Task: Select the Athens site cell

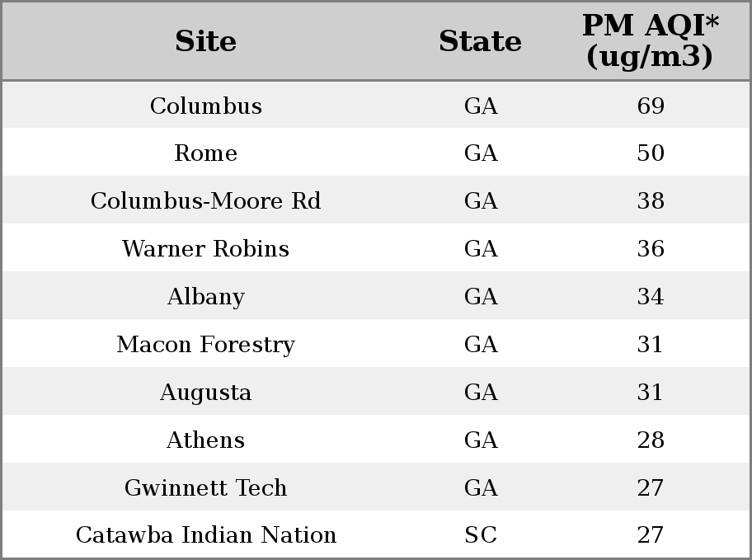Action: tap(206, 440)
